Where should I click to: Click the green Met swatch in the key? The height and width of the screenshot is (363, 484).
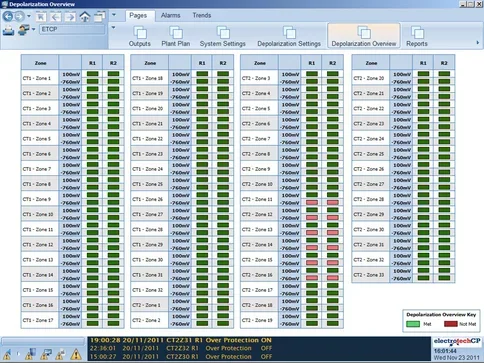click(x=413, y=324)
